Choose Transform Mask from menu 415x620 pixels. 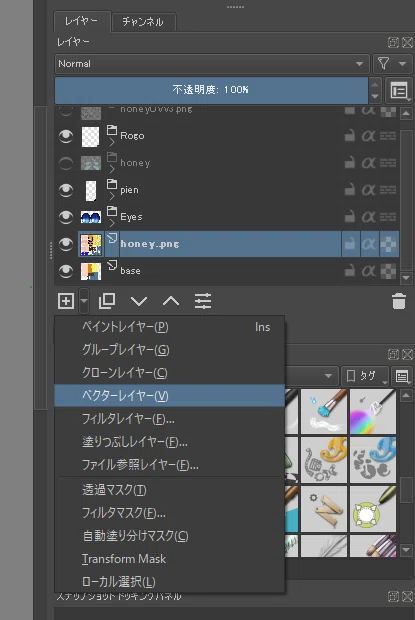pyautogui.click(x=170, y=559)
